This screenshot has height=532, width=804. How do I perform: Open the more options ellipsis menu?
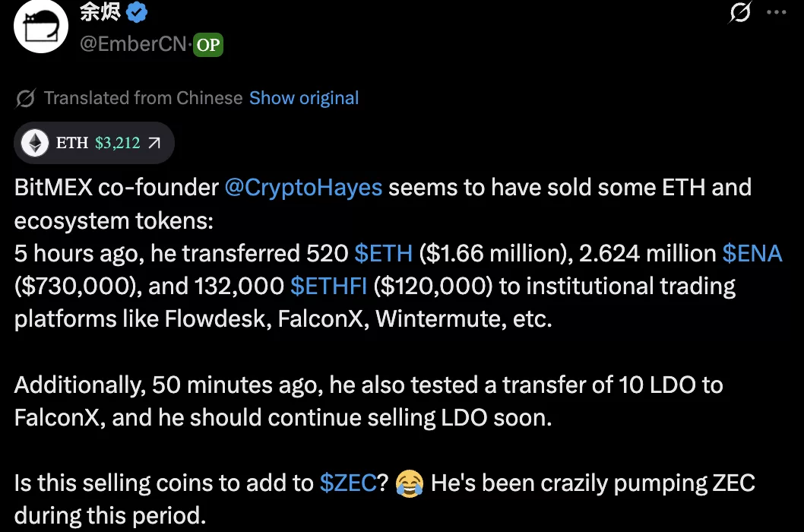click(775, 13)
